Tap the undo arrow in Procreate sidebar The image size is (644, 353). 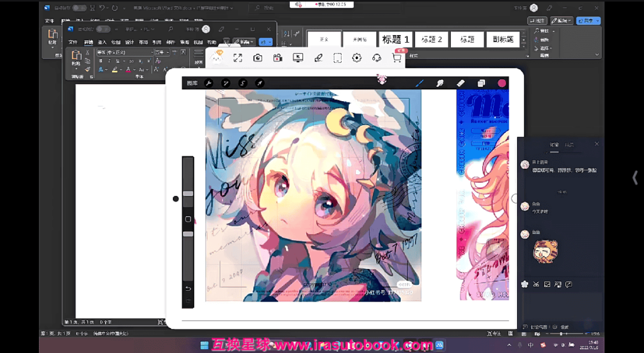188,289
